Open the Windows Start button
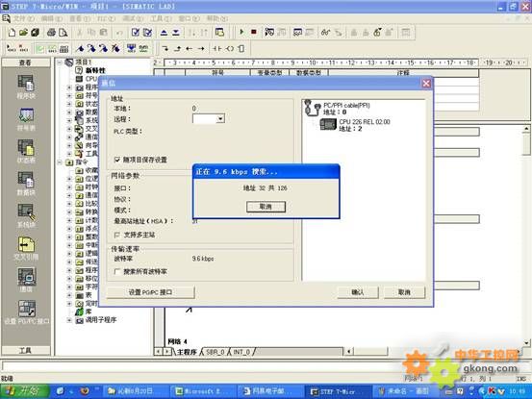 25,391
